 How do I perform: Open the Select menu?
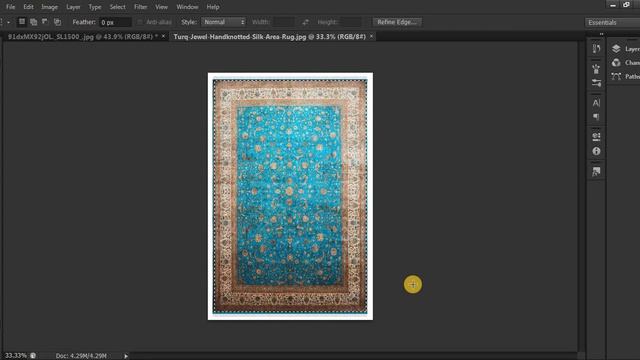[117, 7]
